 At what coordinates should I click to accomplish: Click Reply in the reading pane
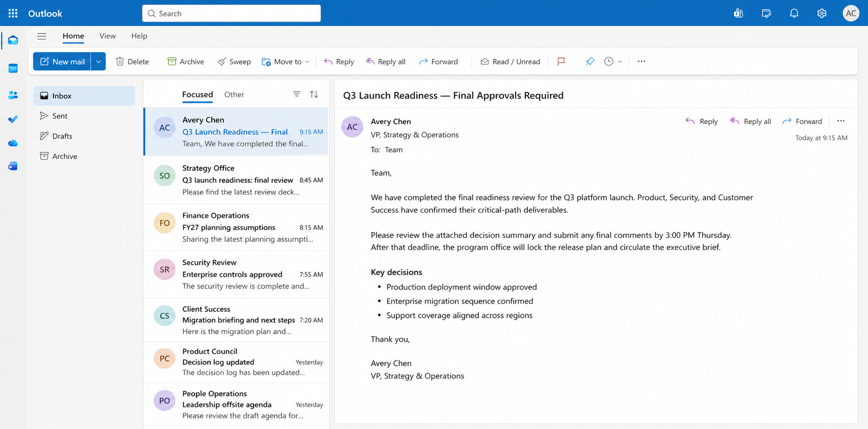[702, 121]
